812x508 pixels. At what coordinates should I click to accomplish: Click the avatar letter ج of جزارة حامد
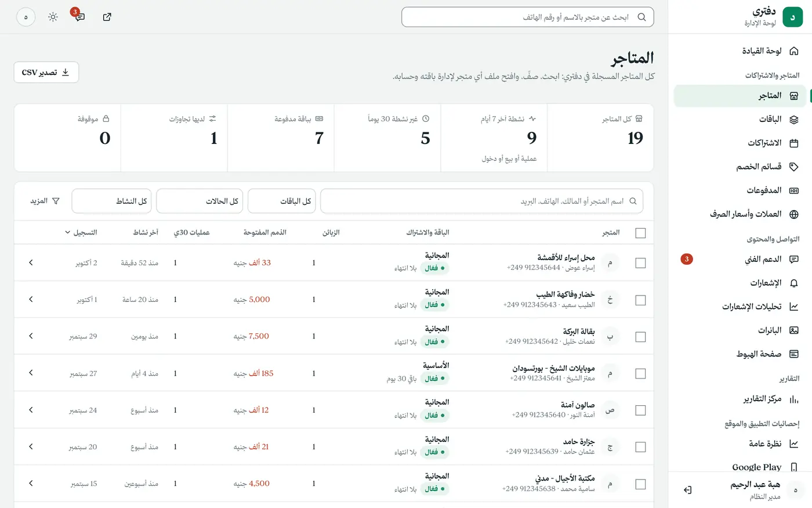(x=610, y=447)
